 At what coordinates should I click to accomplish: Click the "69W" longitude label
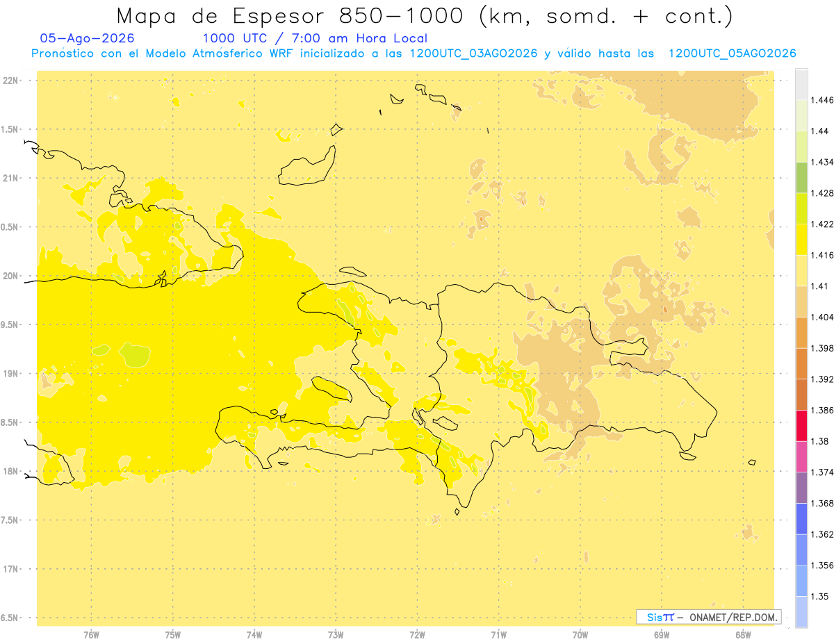point(662,634)
